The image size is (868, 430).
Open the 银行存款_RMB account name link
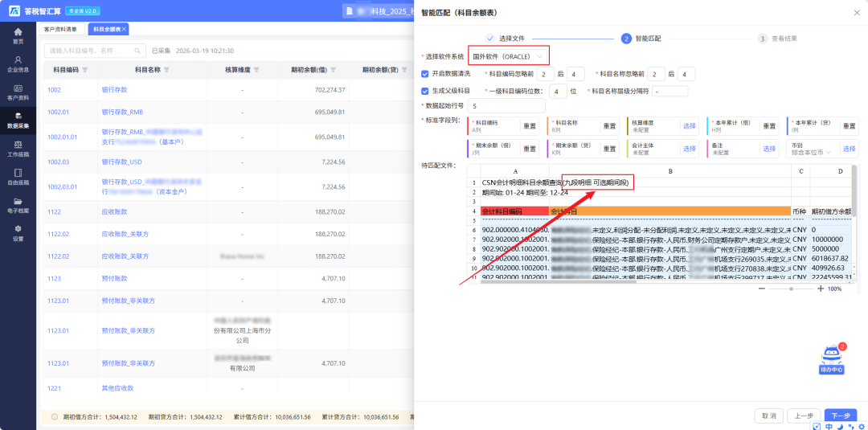coord(122,112)
